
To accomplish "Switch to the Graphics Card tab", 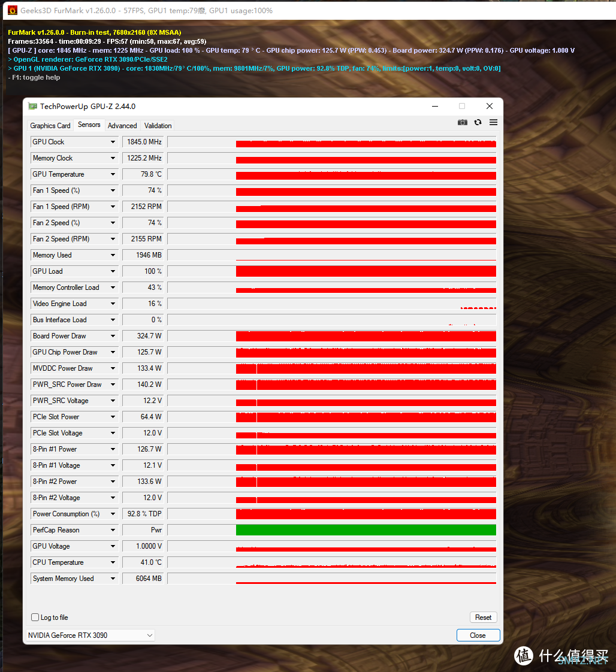I will [x=50, y=126].
